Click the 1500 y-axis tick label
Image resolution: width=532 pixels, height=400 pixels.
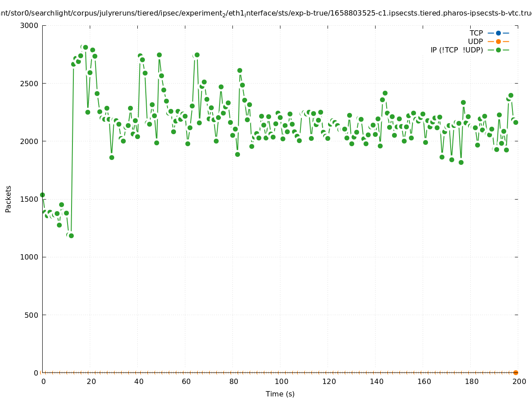point(29,199)
